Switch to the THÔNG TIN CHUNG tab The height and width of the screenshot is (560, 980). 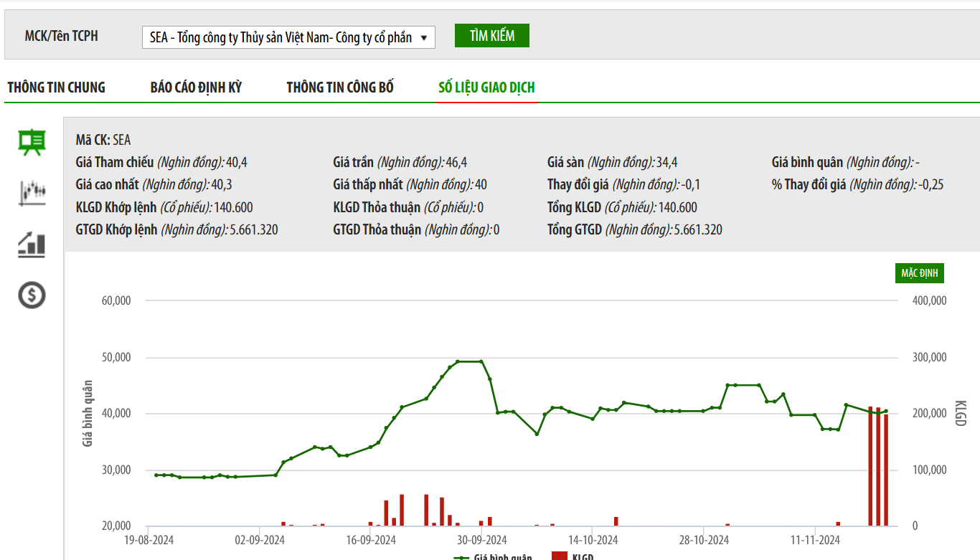(56, 87)
